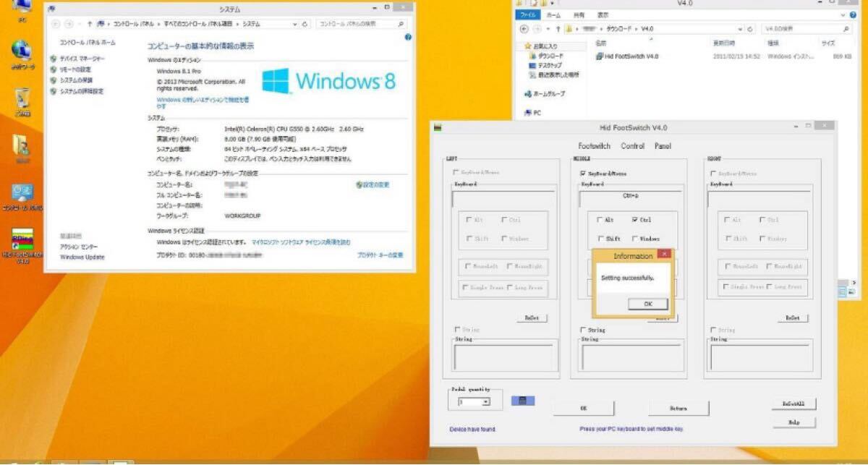868x465 pixels.
Task: Select Downloads in Explorer favorites
Action: (x=546, y=56)
